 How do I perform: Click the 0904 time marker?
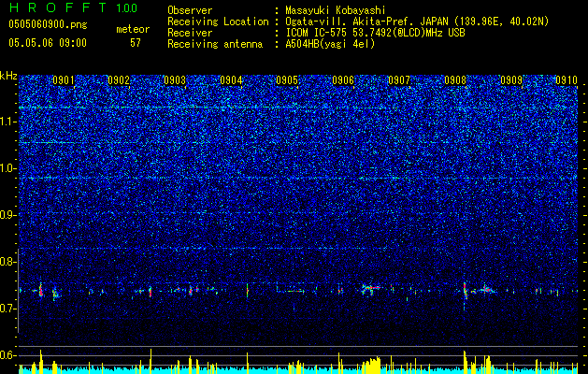point(231,80)
